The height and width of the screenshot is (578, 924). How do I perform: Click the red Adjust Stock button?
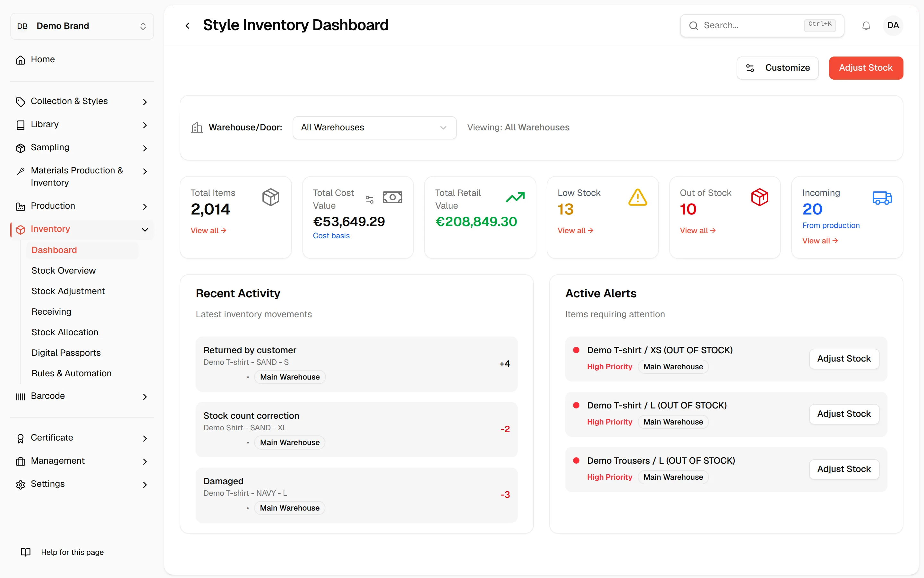[866, 68]
